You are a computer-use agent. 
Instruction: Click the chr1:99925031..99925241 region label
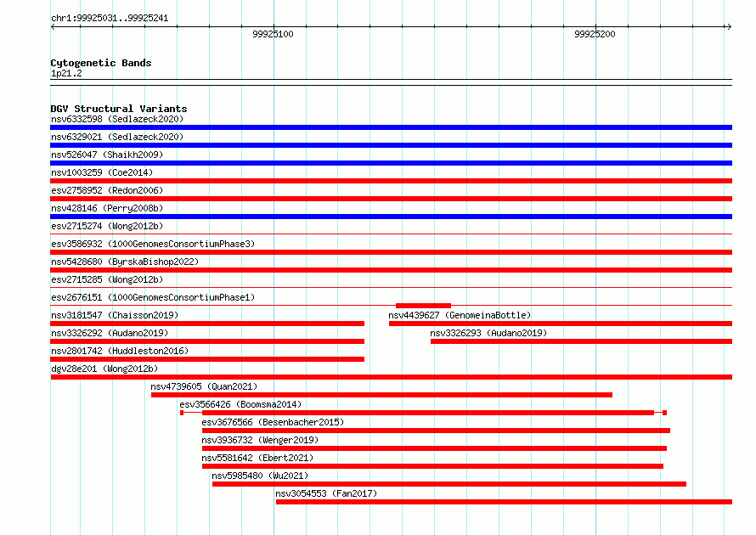pyautogui.click(x=110, y=19)
